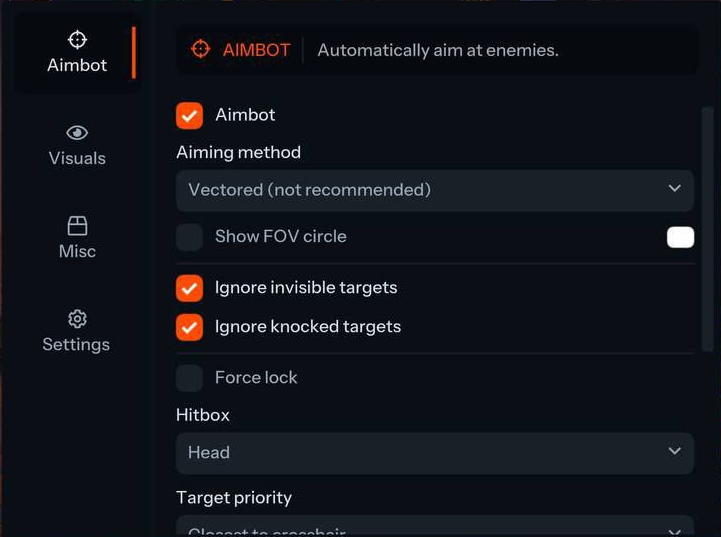Switch to the Settings tab label
The image size is (721, 537).
click(76, 344)
